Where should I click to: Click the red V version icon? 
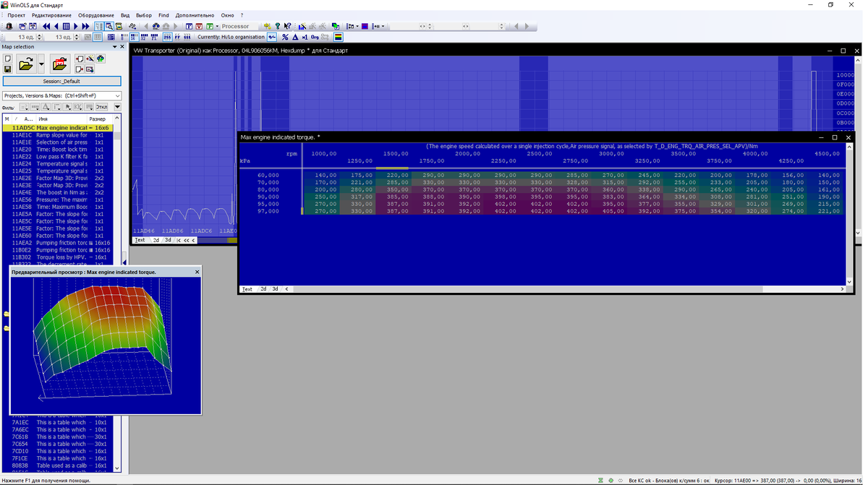(x=199, y=26)
